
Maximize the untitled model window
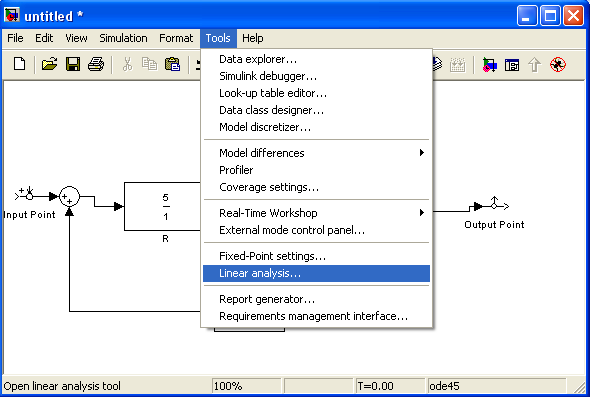click(550, 16)
